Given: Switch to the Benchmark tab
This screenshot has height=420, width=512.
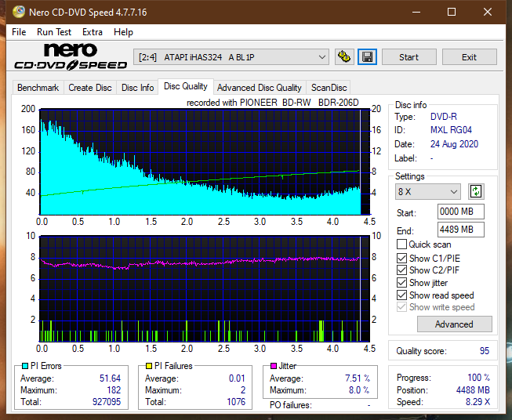Looking at the screenshot, I should pos(38,88).
